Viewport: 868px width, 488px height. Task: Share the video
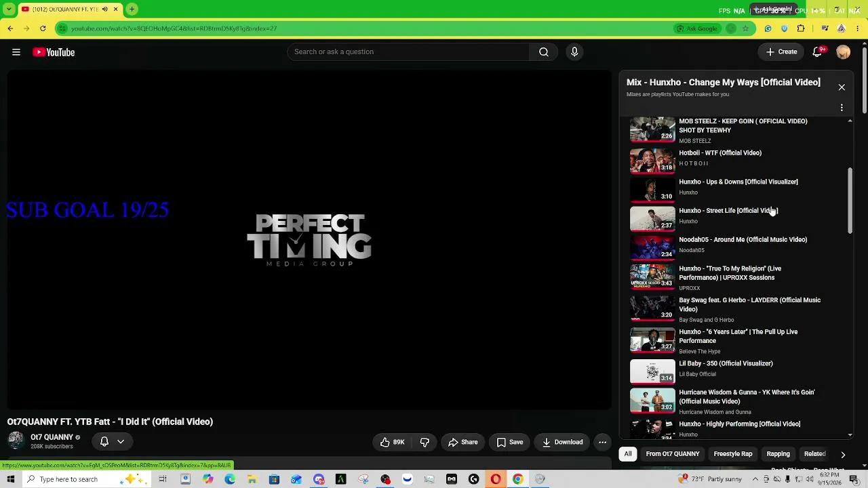[x=463, y=442]
